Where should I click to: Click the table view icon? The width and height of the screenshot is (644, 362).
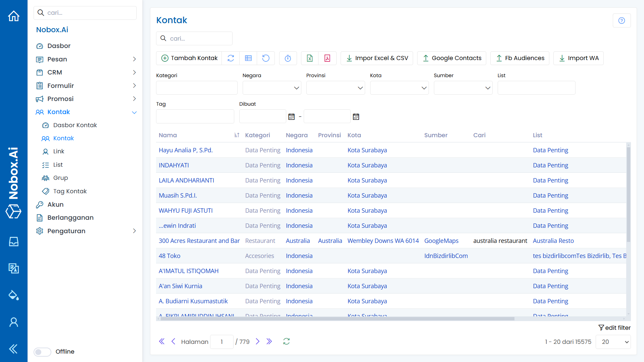point(248,58)
